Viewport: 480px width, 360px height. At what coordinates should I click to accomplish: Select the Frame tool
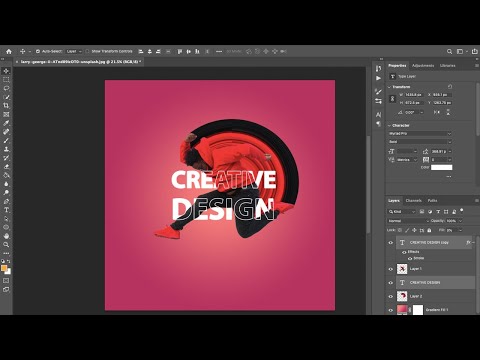point(6,114)
